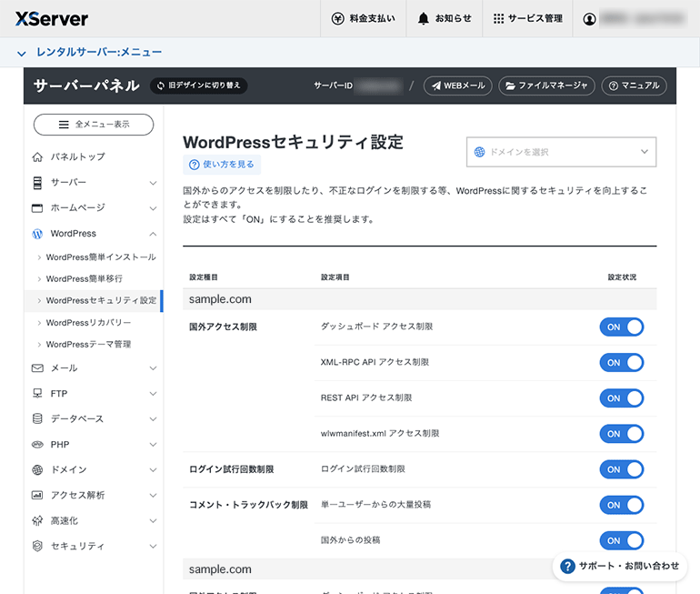700x594 pixels.
Task: Click the notification bell icon
Action: tap(424, 18)
